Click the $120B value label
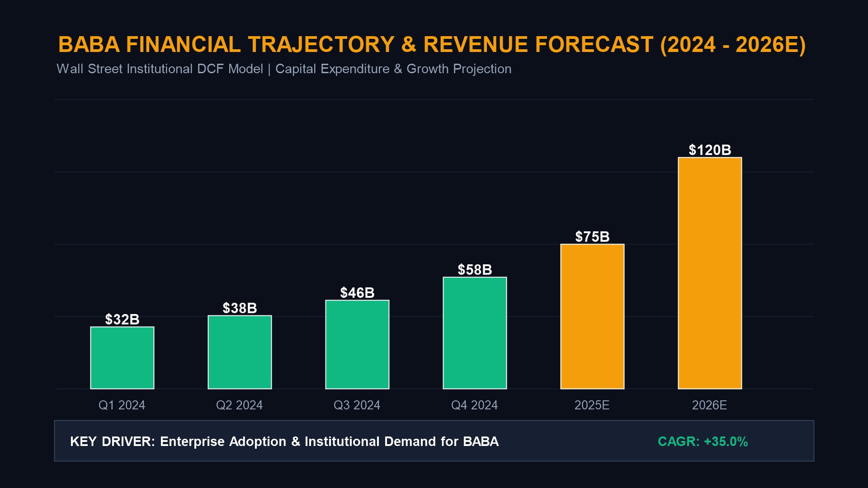 [710, 150]
